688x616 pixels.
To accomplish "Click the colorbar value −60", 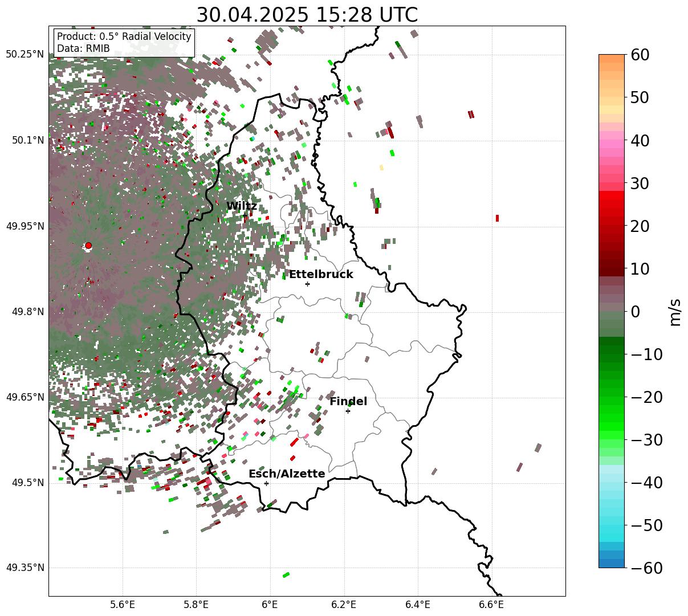I will (x=646, y=568).
